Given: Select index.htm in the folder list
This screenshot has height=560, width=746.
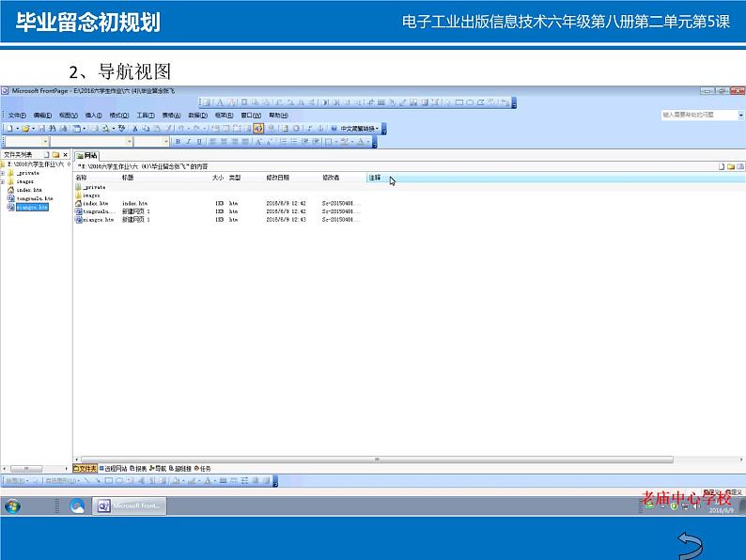Looking at the screenshot, I should (x=29, y=190).
